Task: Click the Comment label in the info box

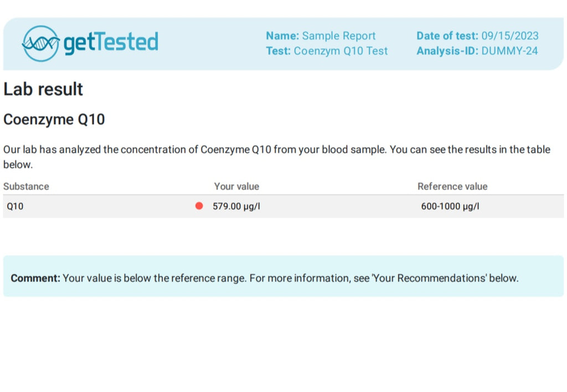Action: pyautogui.click(x=35, y=278)
